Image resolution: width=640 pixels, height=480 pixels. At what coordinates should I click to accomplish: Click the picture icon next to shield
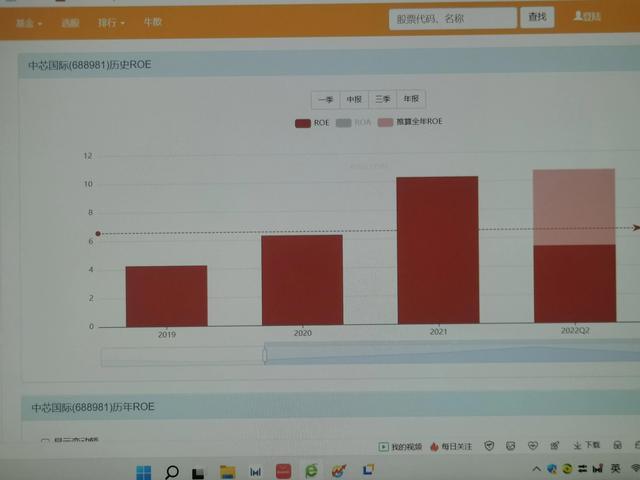click(x=511, y=446)
